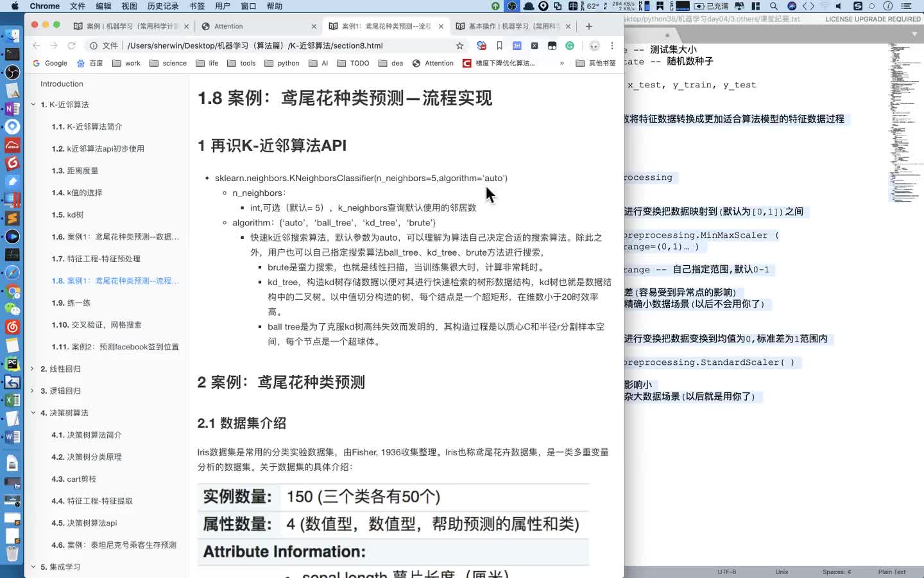Viewport: 924px width, 578px height.
Task: Collapse the 4. 决策树算法 section
Action: click(x=33, y=413)
